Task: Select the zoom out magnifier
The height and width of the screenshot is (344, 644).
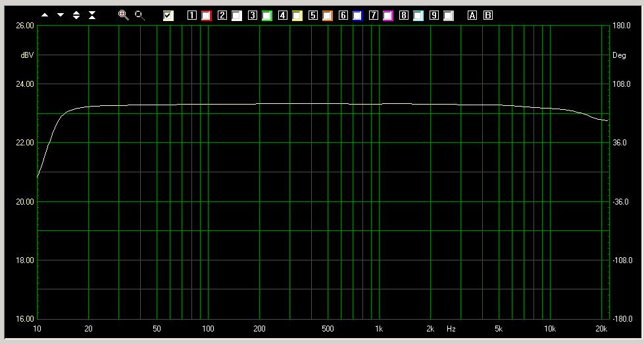Action: click(139, 15)
